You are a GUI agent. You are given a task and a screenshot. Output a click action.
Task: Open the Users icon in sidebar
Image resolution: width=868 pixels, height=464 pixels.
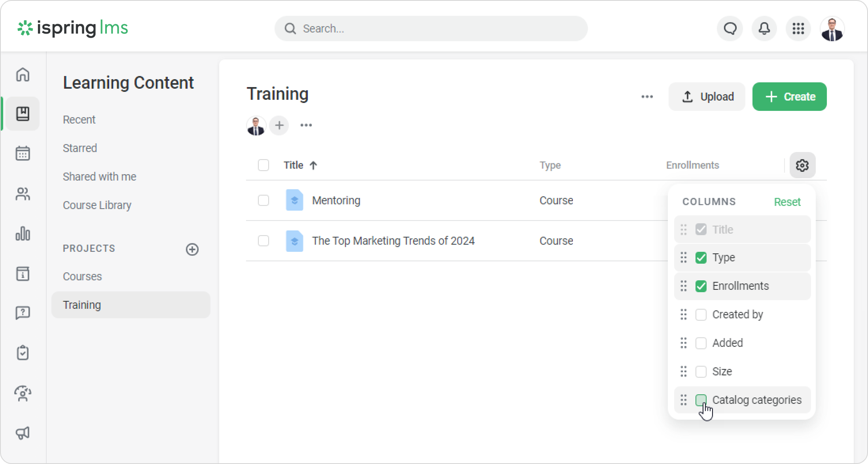coord(23,194)
